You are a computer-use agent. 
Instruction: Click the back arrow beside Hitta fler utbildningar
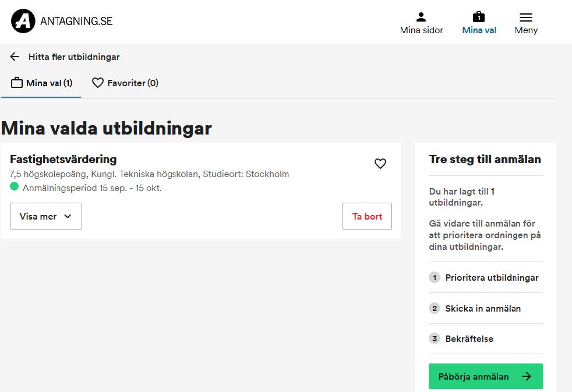click(x=15, y=56)
